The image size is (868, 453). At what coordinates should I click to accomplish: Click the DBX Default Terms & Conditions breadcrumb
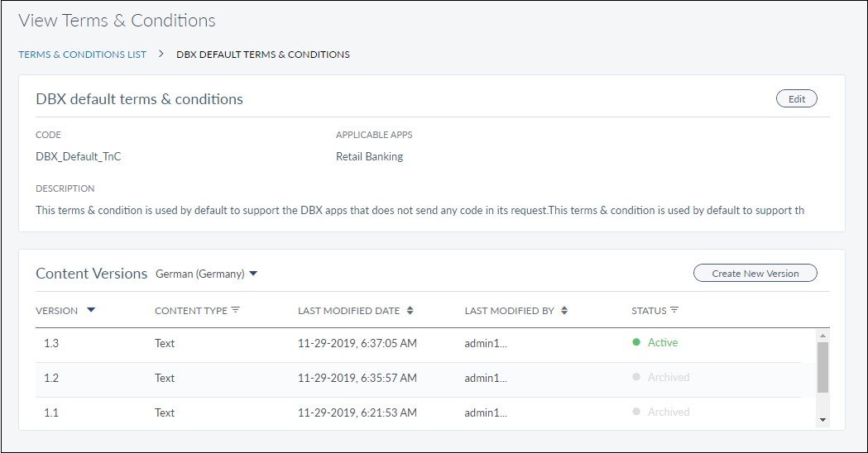tap(263, 55)
